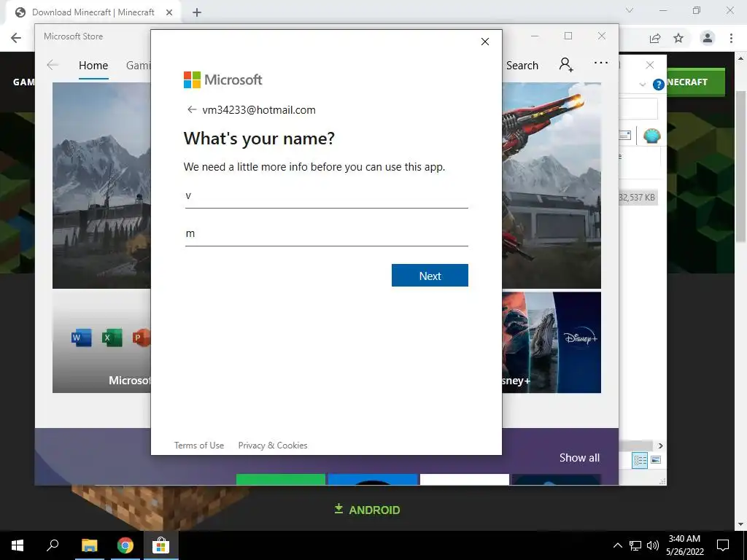Open the Store three-dots more menu
The image size is (747, 560).
[601, 63]
